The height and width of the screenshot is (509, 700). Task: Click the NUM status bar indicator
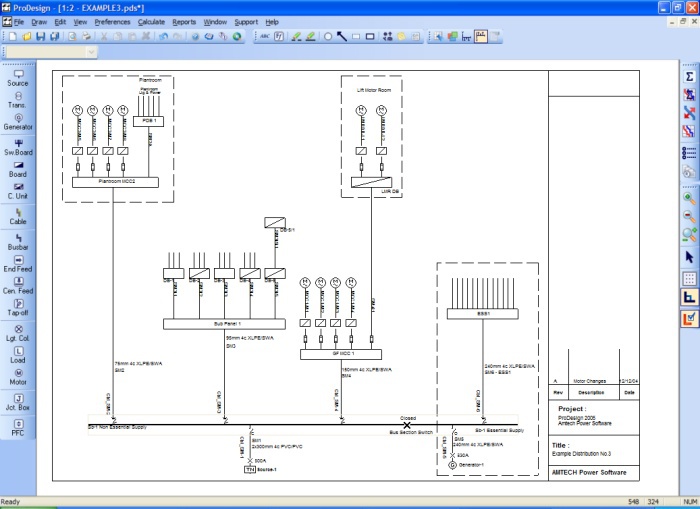point(690,502)
